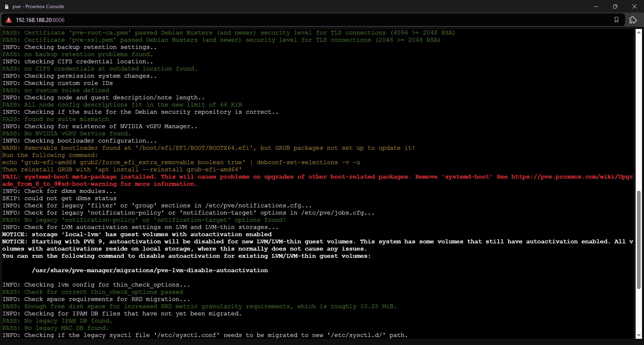The image size is (644, 345).
Task: Restore down the Proxmox Console window
Action: pyautogui.click(x=615, y=7)
